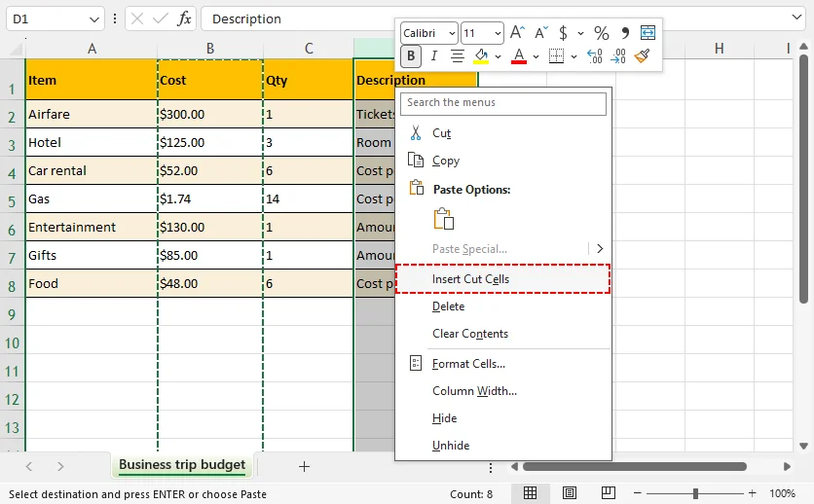
Task: Click the Select All corner triangle
Action: 17,50
